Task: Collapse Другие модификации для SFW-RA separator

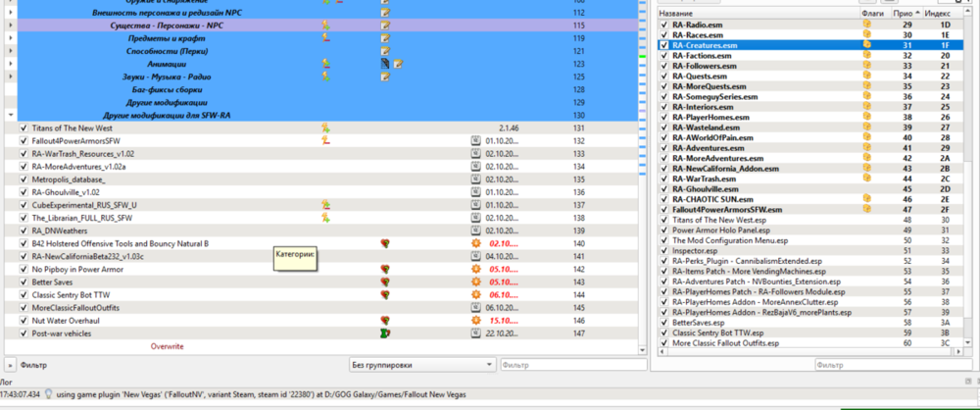Action: [11, 115]
